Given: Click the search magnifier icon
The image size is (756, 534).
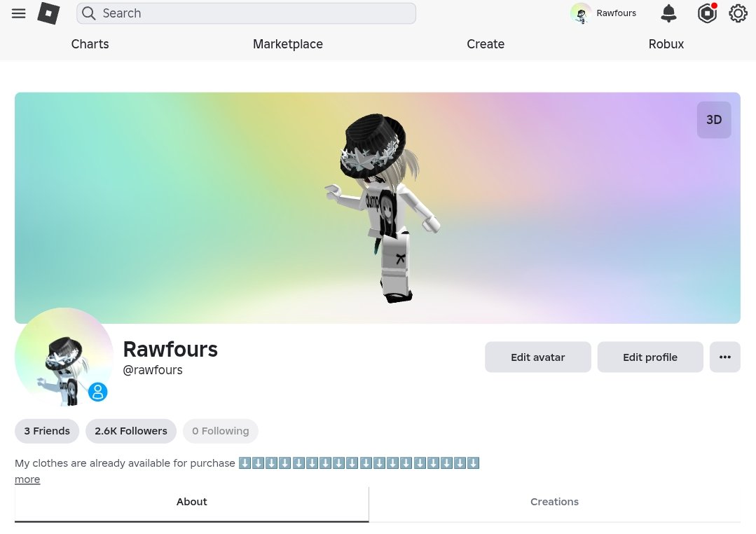Looking at the screenshot, I should pyautogui.click(x=89, y=13).
